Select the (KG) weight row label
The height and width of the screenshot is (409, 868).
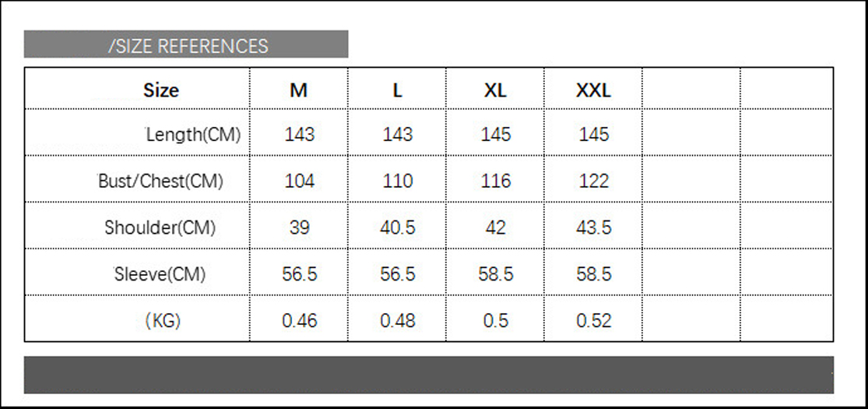click(163, 320)
